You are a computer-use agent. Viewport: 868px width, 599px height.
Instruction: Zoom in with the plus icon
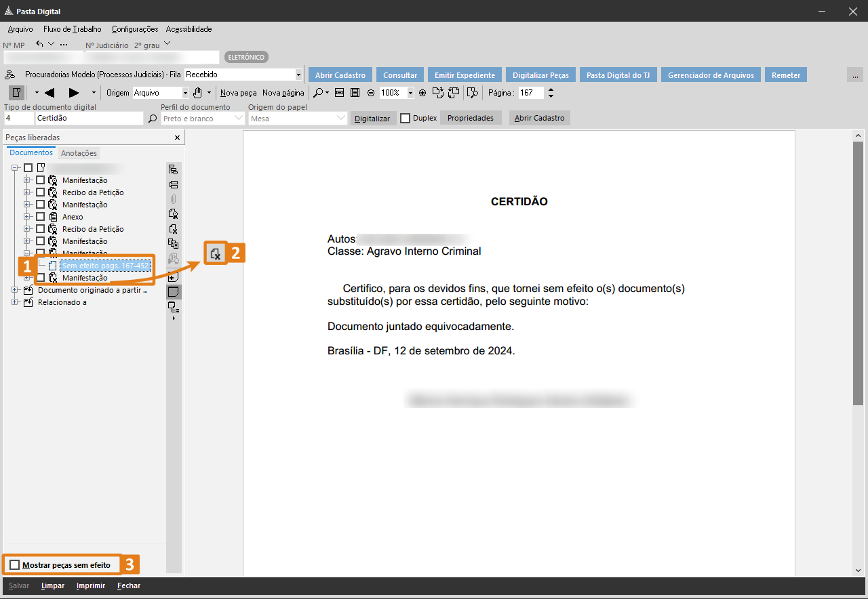pyautogui.click(x=422, y=93)
